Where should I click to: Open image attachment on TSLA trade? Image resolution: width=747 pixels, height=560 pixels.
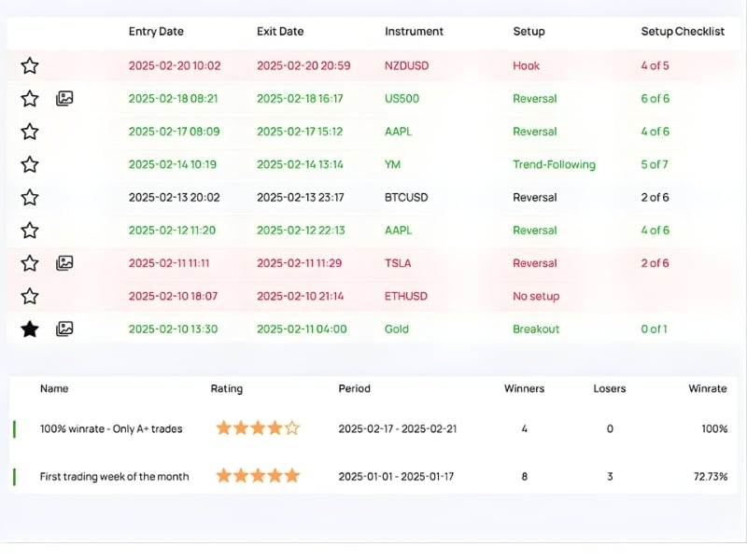(x=64, y=263)
